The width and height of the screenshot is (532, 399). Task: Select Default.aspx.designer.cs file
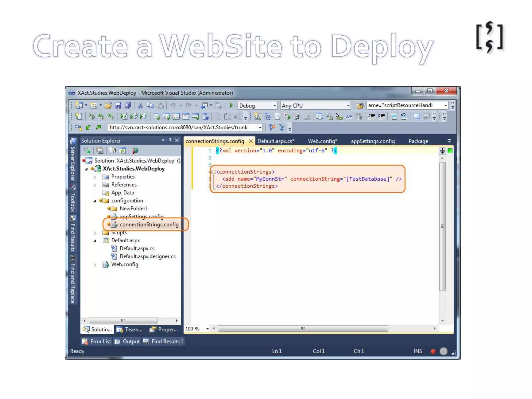click(148, 256)
